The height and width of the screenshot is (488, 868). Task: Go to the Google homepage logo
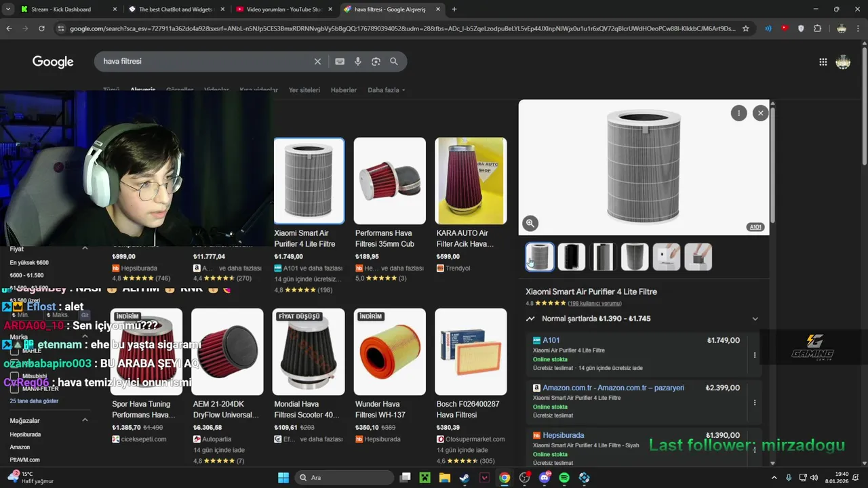[x=53, y=62]
